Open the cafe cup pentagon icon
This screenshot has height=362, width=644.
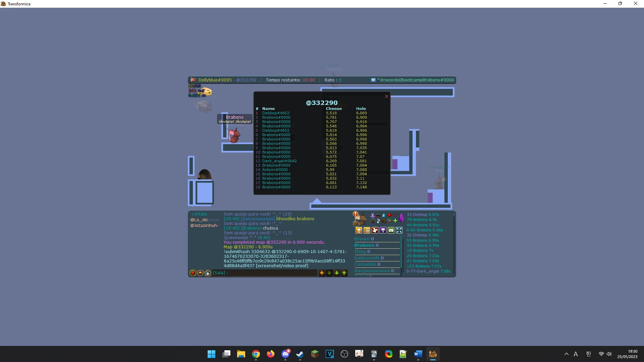(208, 273)
